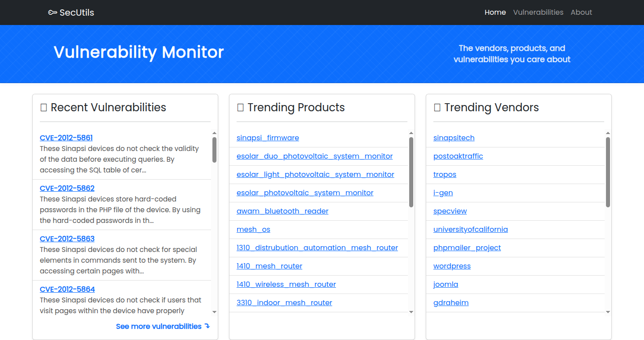
Task: Open CVE-2012-5862 details
Action: pos(67,188)
